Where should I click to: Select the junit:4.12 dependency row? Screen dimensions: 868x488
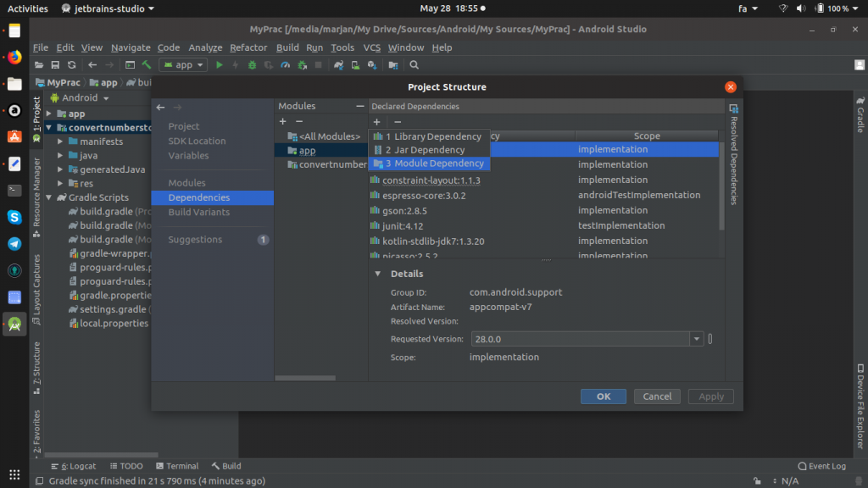(x=543, y=225)
